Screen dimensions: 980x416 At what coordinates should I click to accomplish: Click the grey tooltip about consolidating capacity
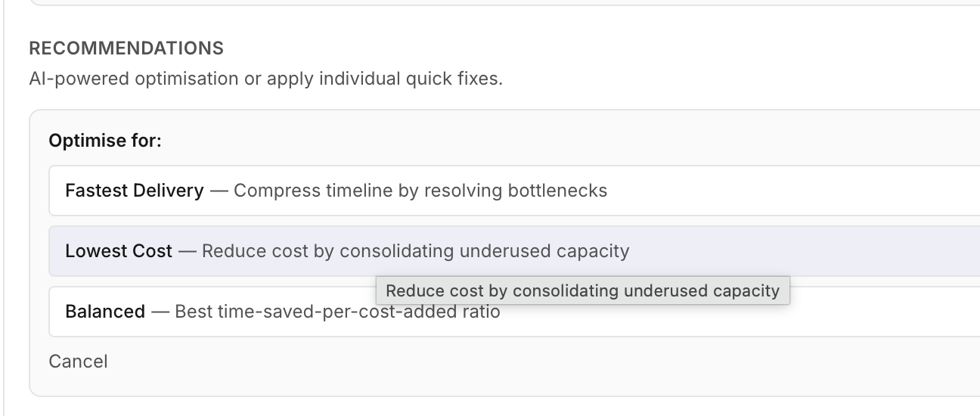(582, 290)
